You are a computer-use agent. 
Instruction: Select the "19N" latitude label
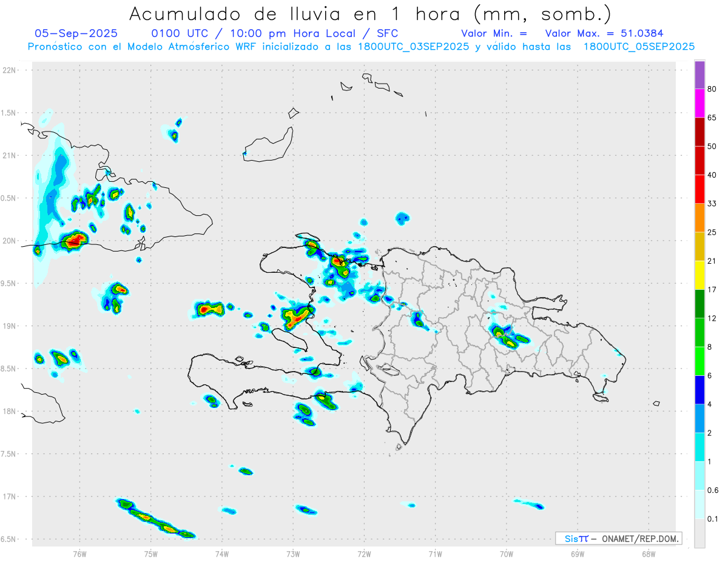tap(10, 326)
